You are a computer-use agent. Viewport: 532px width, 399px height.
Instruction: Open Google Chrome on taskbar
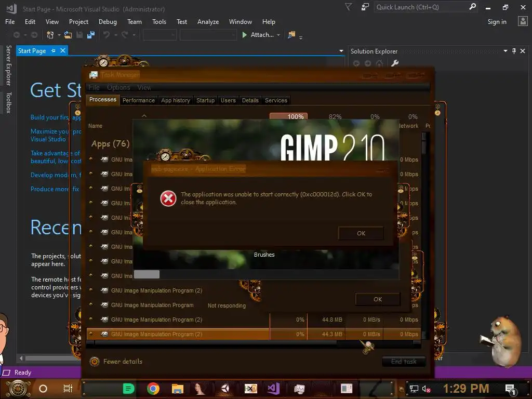(153, 389)
